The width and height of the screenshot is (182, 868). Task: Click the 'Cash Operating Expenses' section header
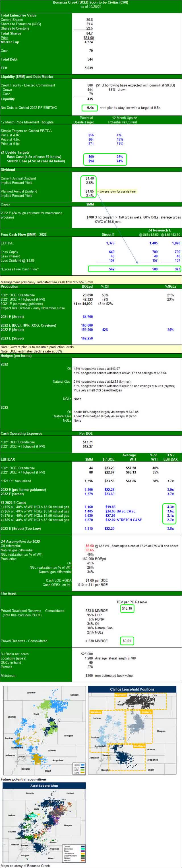21,434
